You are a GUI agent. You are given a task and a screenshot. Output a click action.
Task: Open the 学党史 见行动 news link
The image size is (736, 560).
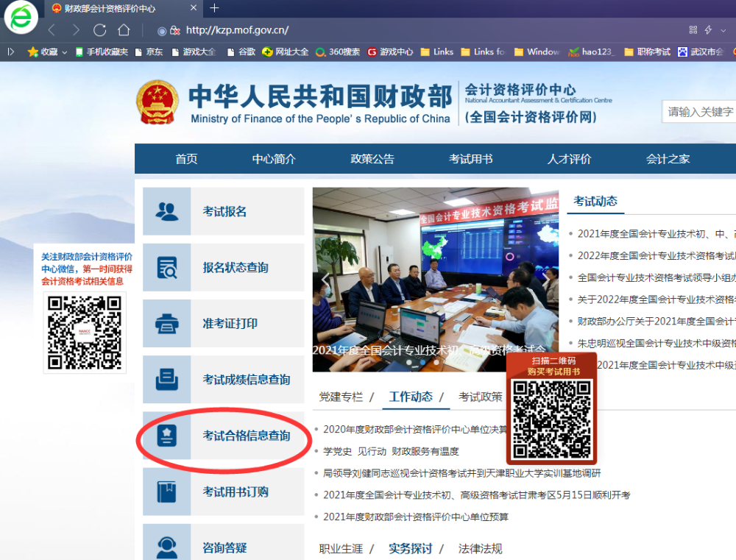pyautogui.click(x=397, y=451)
